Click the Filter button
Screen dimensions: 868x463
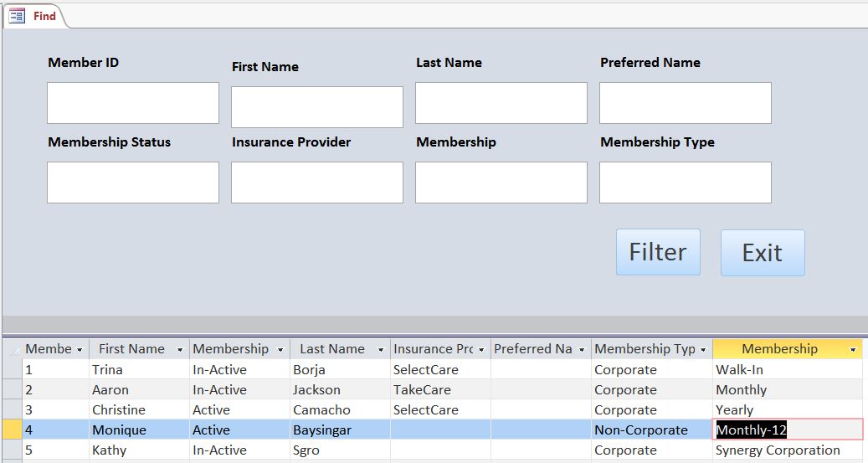[x=658, y=252]
